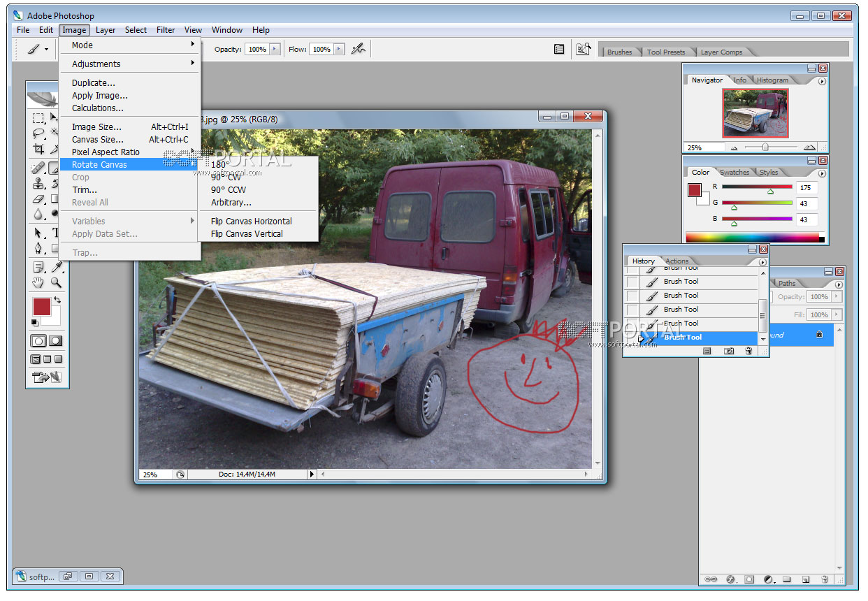Select the Notes tool
This screenshot has height=601, width=868.
point(39,267)
